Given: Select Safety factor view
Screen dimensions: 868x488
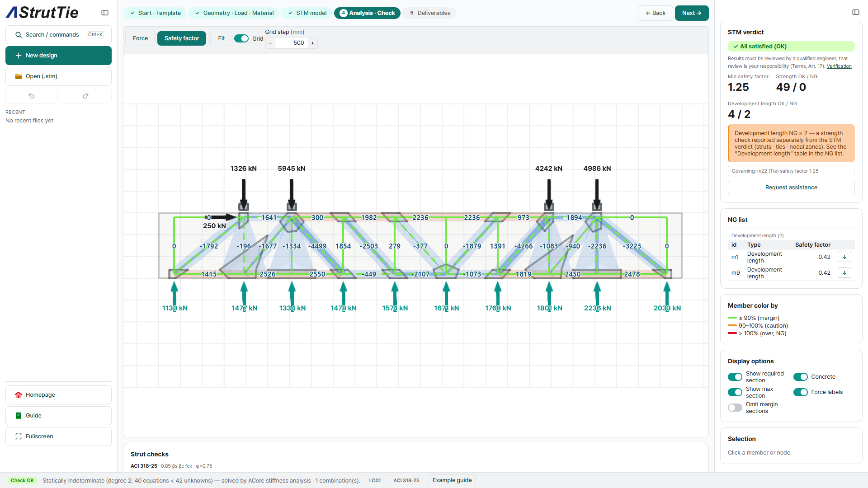Looking at the screenshot, I should [x=182, y=38].
